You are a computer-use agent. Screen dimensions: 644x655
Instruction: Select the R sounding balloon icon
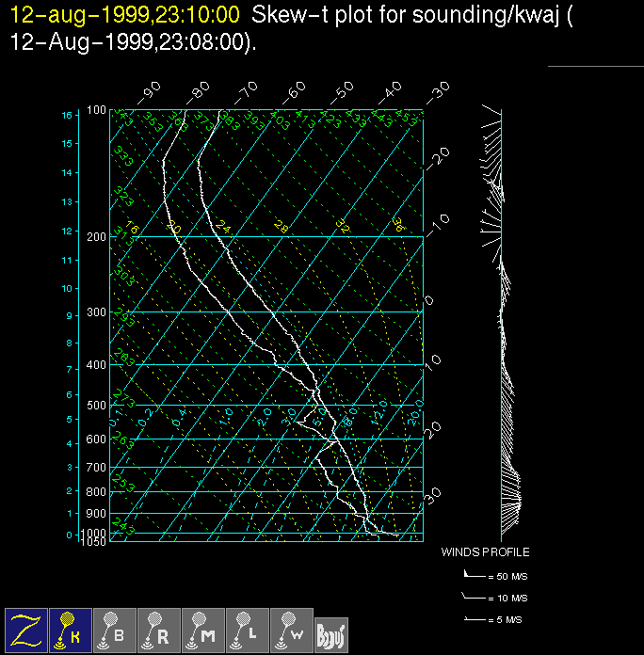[x=159, y=631]
